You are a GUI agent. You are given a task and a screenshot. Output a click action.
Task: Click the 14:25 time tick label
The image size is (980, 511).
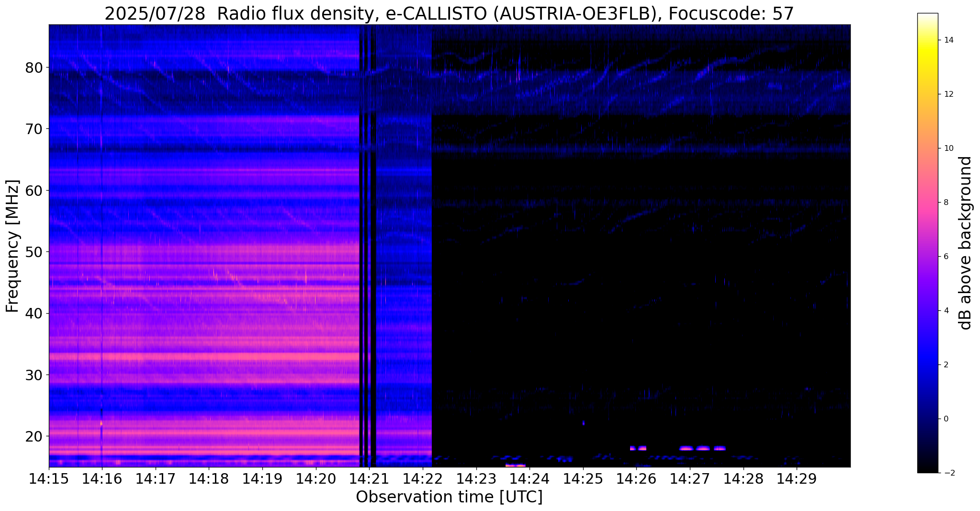pyautogui.click(x=583, y=478)
